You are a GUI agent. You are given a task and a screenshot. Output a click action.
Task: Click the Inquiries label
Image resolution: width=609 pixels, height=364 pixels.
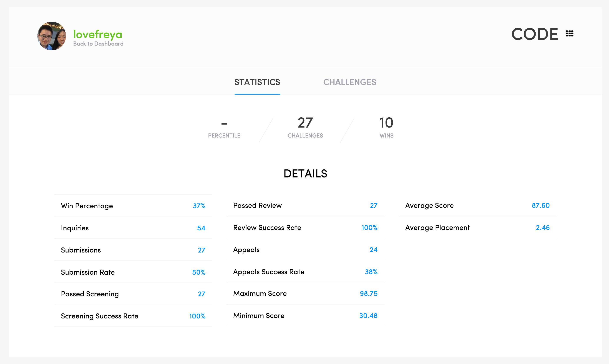pos(75,228)
